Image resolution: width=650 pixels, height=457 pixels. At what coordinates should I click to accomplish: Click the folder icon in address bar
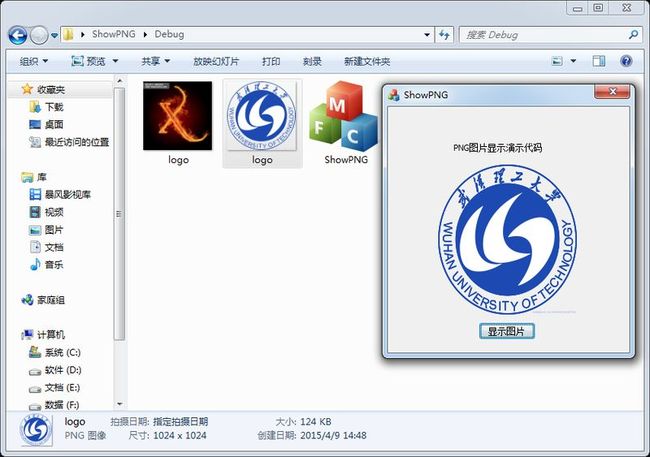(69, 34)
